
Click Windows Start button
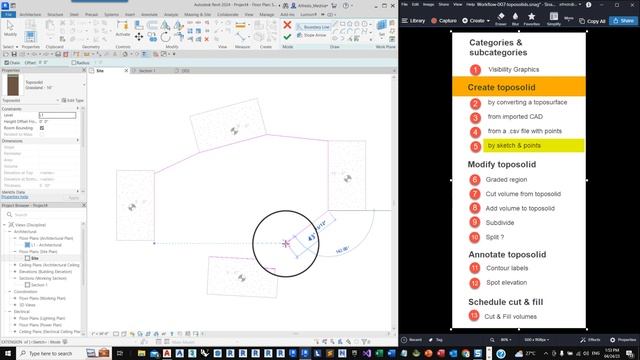coord(8,353)
